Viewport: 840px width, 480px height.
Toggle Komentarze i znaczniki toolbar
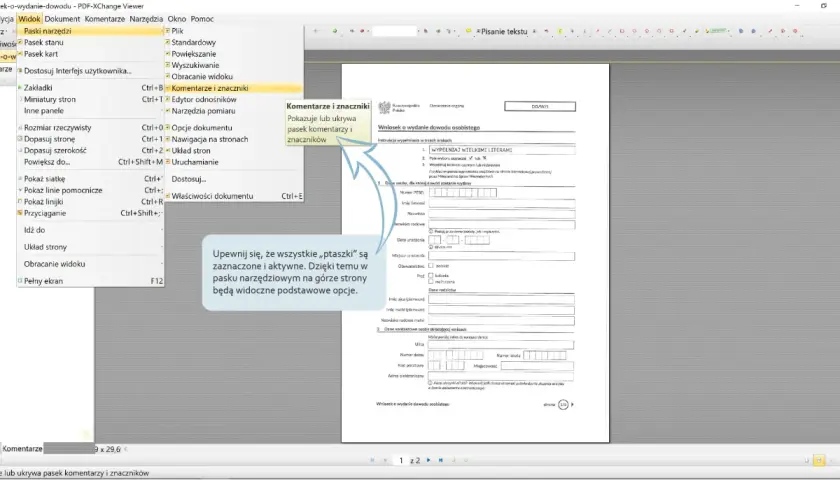pyautogui.click(x=234, y=88)
